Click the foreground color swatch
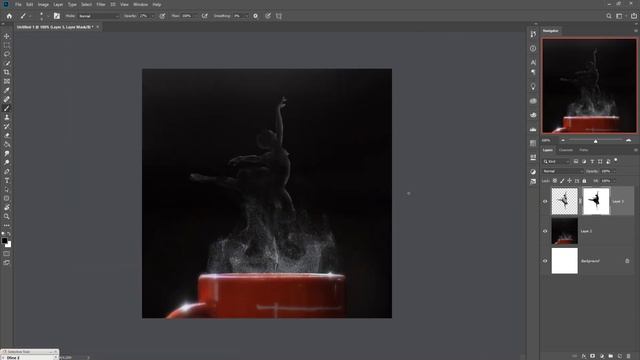The height and width of the screenshot is (360, 640). coord(4,241)
